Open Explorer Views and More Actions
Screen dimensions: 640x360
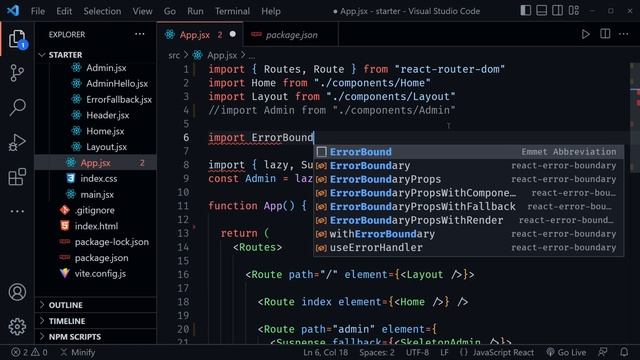[140, 34]
